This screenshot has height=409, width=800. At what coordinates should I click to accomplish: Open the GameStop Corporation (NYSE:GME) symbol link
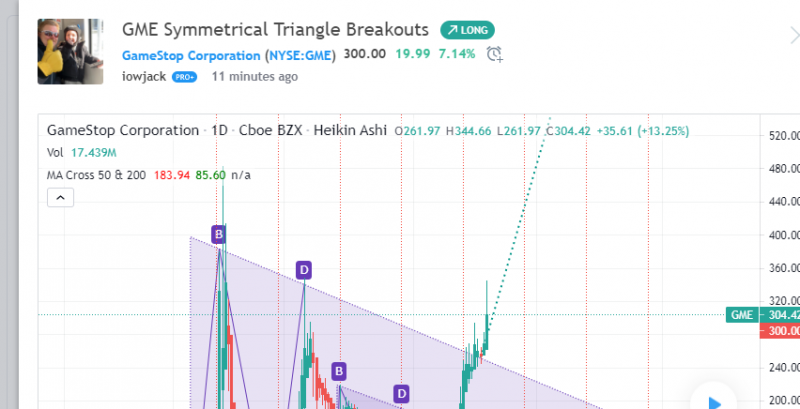tap(229, 54)
